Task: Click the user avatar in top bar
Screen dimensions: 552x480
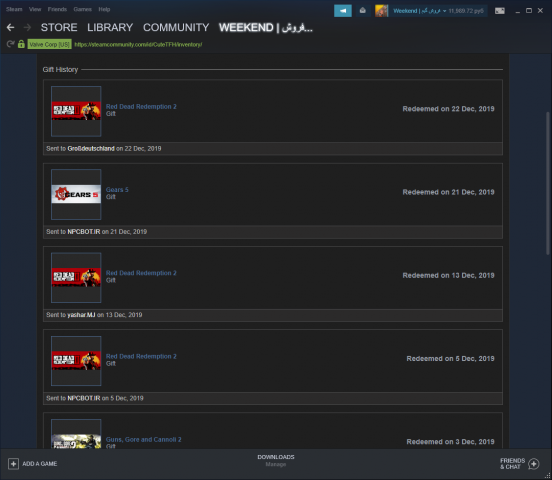Action: click(381, 11)
